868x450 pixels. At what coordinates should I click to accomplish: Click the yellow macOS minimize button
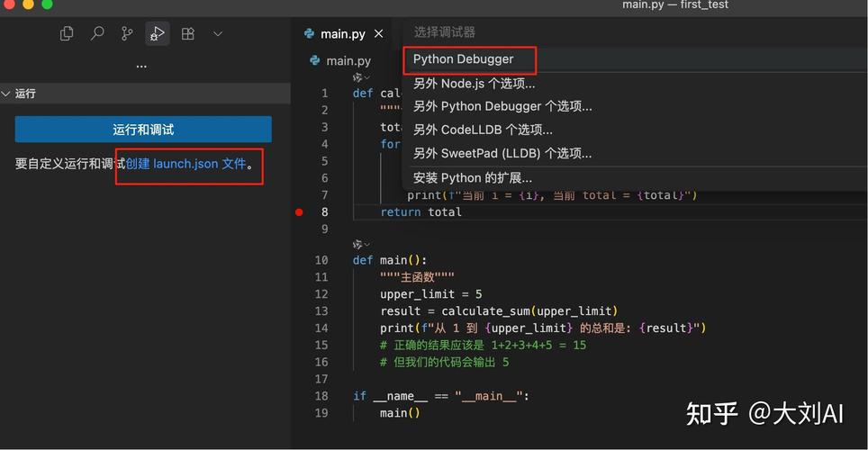tap(28, 4)
